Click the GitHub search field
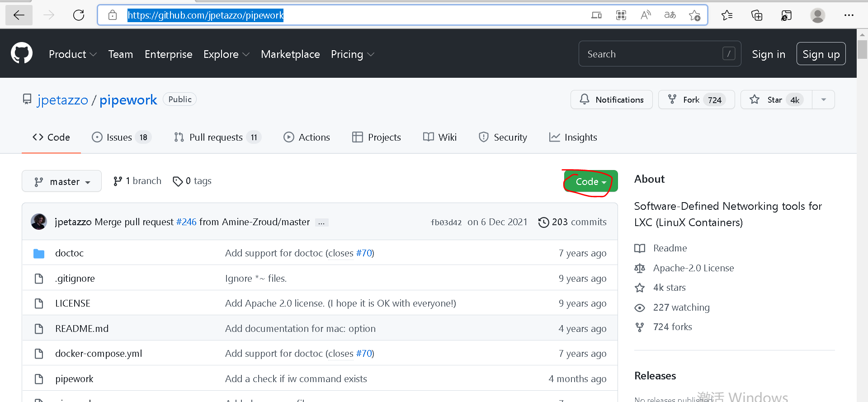The image size is (868, 402). coord(660,54)
